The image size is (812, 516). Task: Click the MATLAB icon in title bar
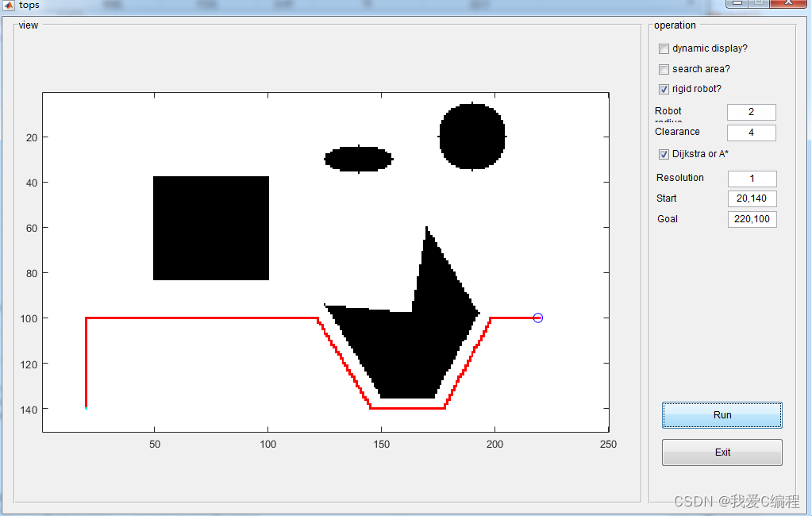tap(9, 6)
